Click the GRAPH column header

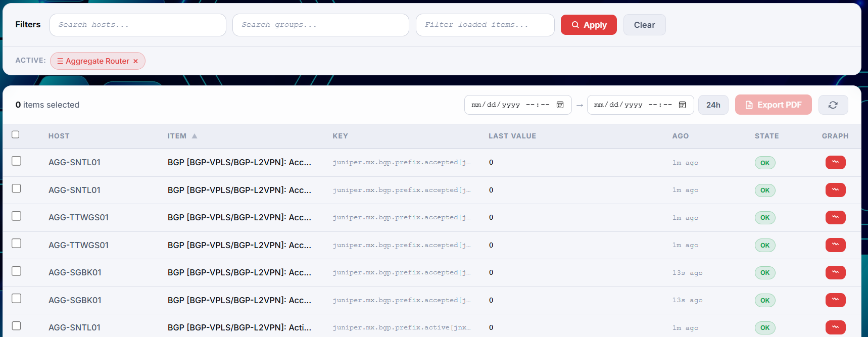[x=835, y=136]
